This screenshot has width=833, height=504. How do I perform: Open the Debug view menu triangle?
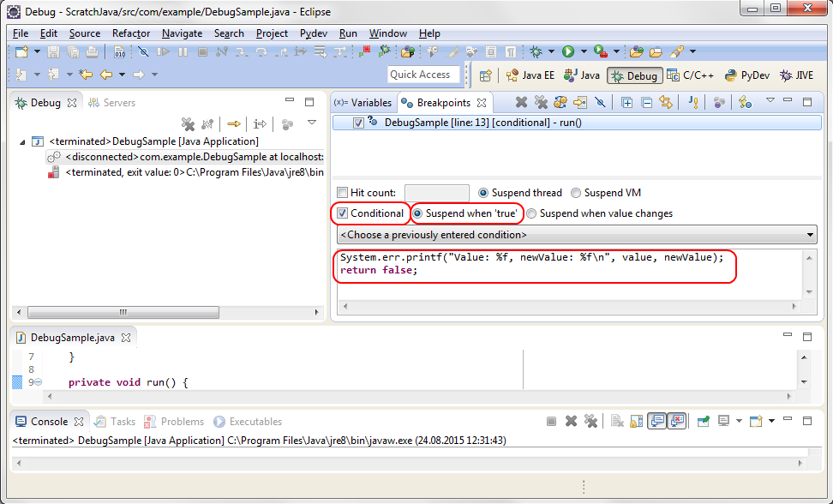pos(312,123)
